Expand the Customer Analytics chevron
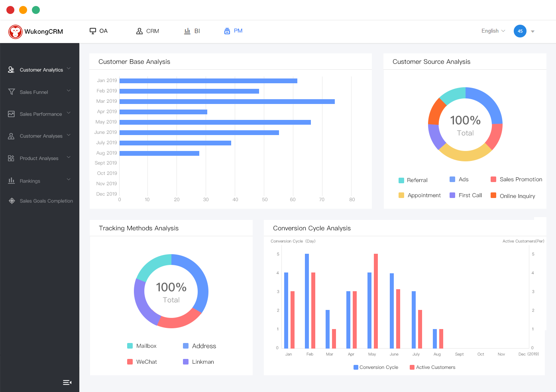The width and height of the screenshot is (556, 392). (x=69, y=69)
